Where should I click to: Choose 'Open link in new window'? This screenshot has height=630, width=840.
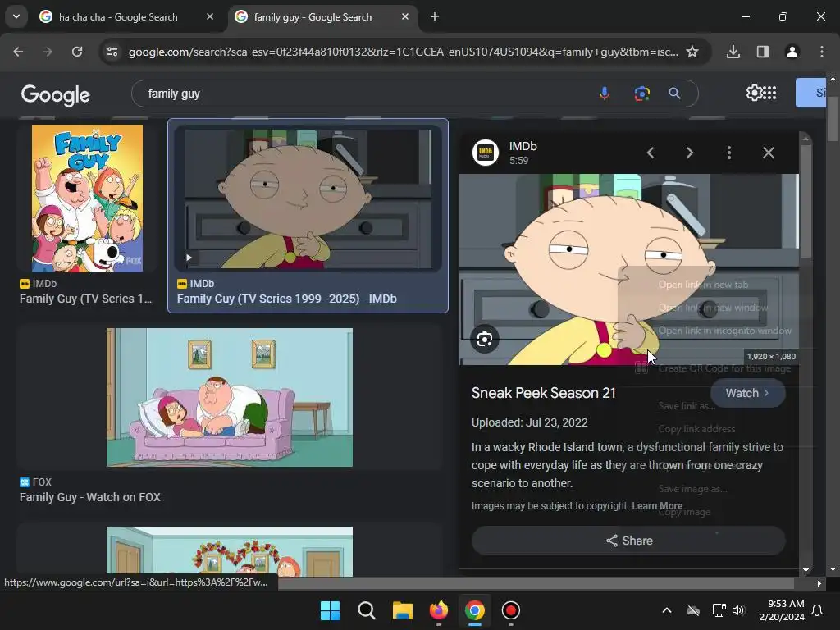point(713,308)
